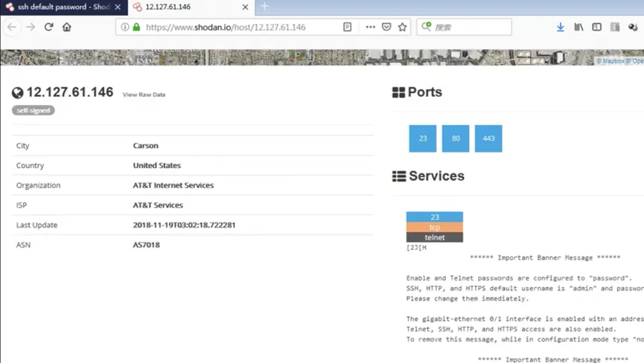Viewport: 644px width, 363px height.
Task: Click the orange tcp service label
Action: [435, 227]
